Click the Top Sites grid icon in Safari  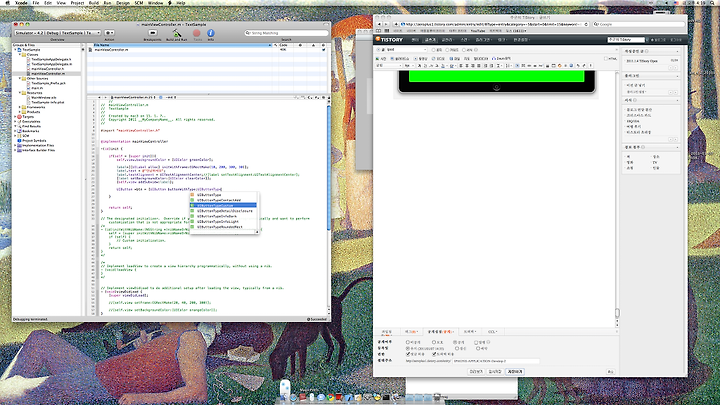[387, 31]
